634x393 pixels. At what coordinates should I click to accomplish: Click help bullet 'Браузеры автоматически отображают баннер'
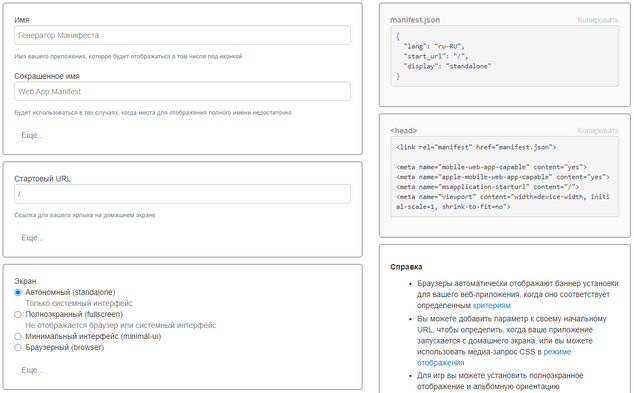(x=518, y=294)
